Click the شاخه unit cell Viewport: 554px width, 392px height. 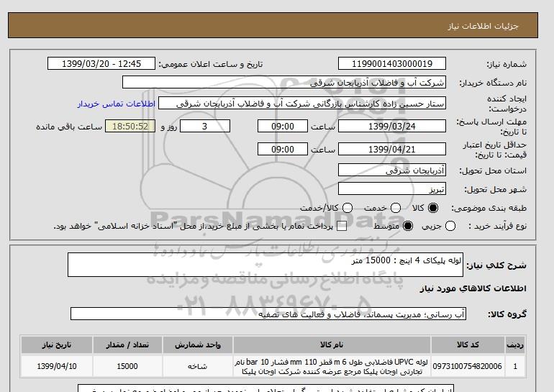click(x=198, y=366)
